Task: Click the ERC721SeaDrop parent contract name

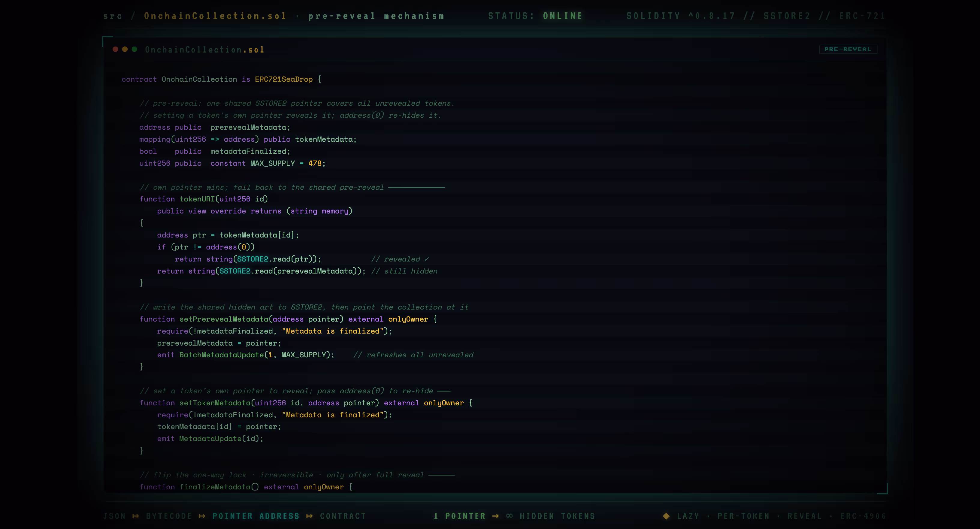Action: coord(284,80)
